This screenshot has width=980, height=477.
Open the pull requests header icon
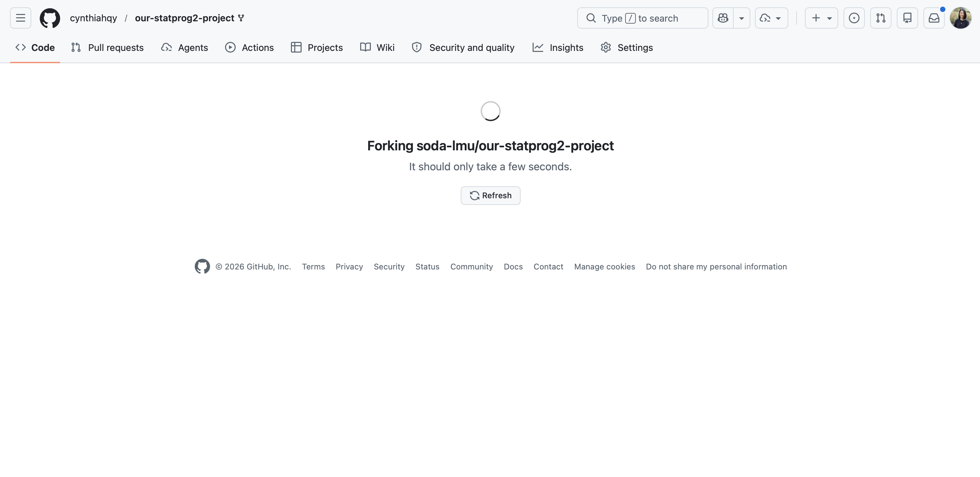click(x=880, y=18)
